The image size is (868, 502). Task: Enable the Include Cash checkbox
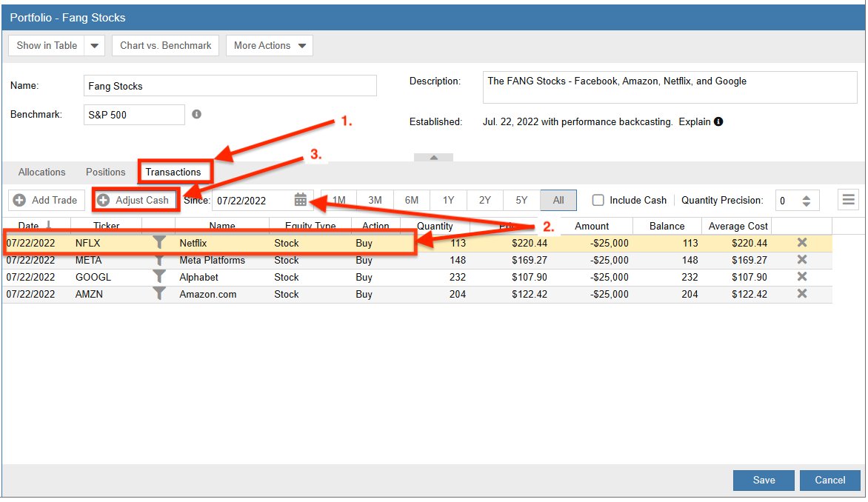[x=598, y=200]
